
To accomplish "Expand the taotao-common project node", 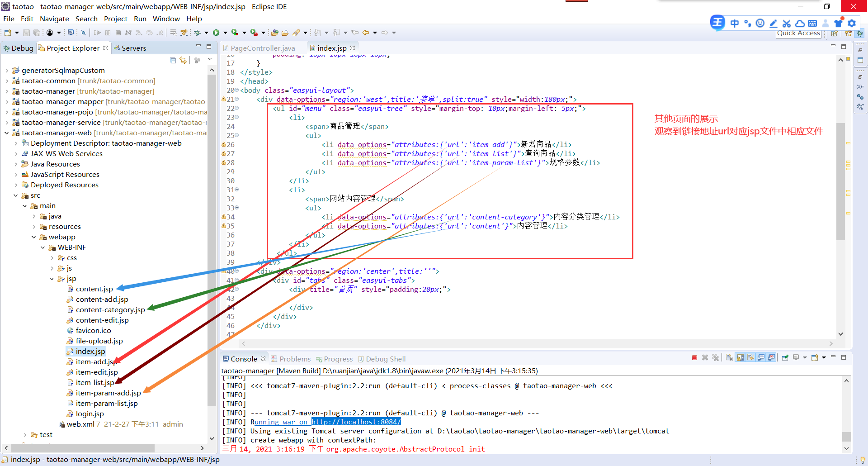I will pos(6,81).
